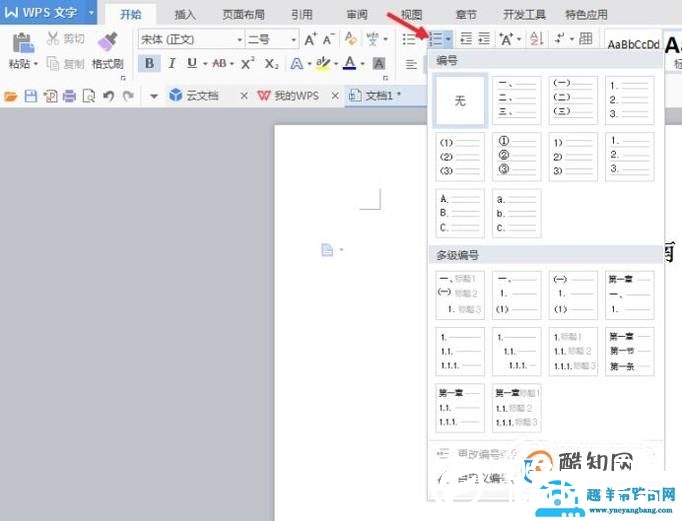Image resolution: width=682 pixels, height=521 pixels.
Task: Click the redo arrow
Action: coord(128,96)
